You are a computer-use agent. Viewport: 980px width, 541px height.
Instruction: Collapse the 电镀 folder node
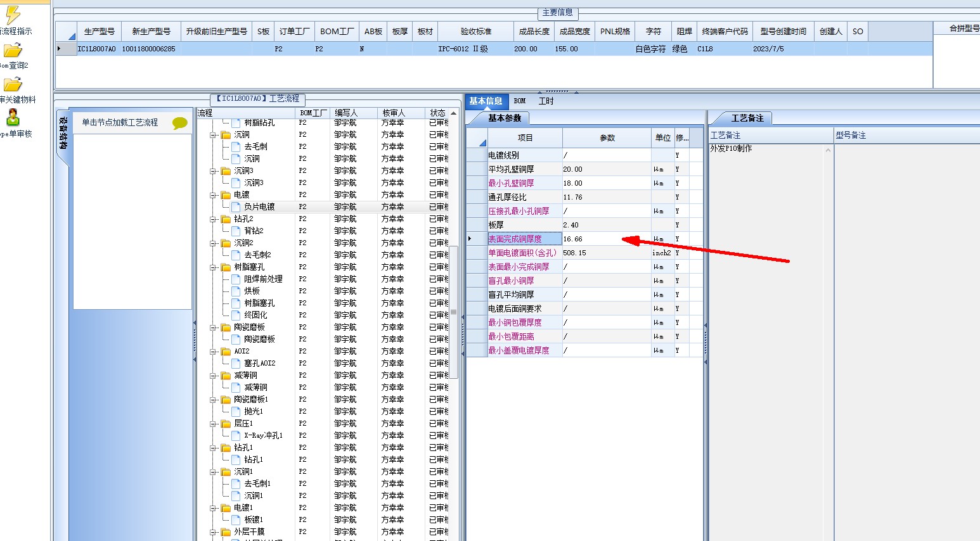coord(214,195)
